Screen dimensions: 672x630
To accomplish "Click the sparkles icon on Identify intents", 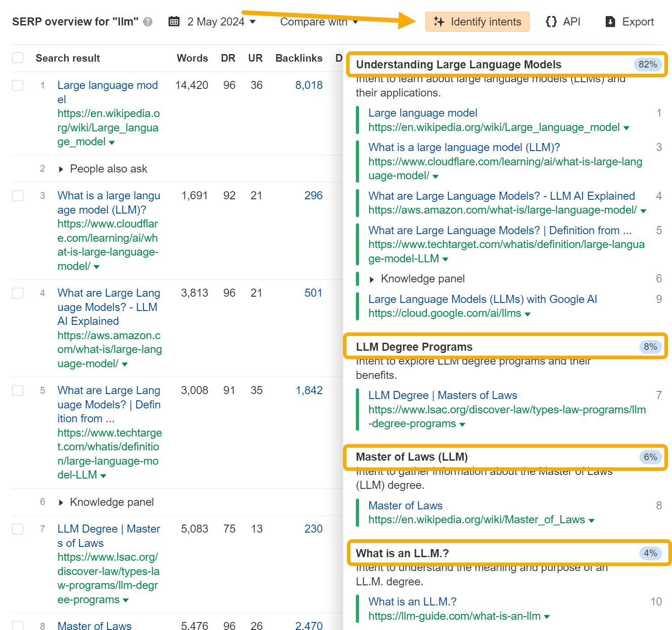I will click(439, 21).
